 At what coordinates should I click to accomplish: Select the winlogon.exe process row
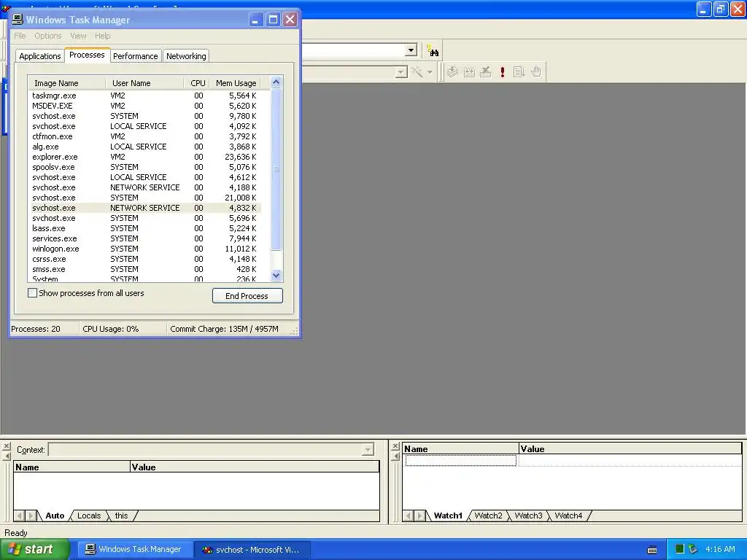pos(144,249)
